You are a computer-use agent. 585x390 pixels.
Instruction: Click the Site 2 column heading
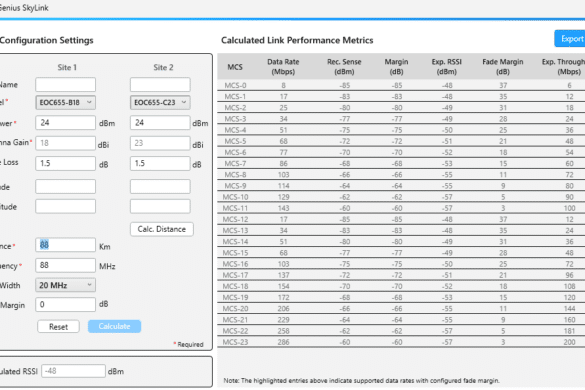click(x=163, y=68)
